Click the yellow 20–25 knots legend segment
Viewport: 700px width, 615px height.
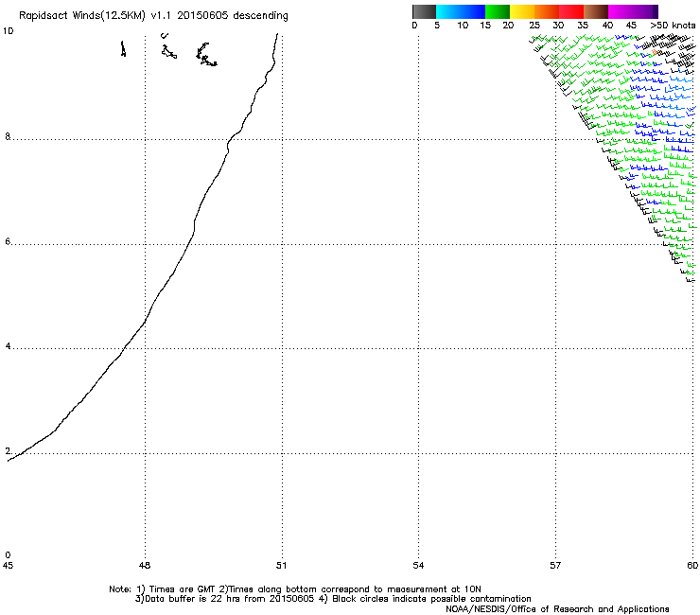pyautogui.click(x=522, y=11)
